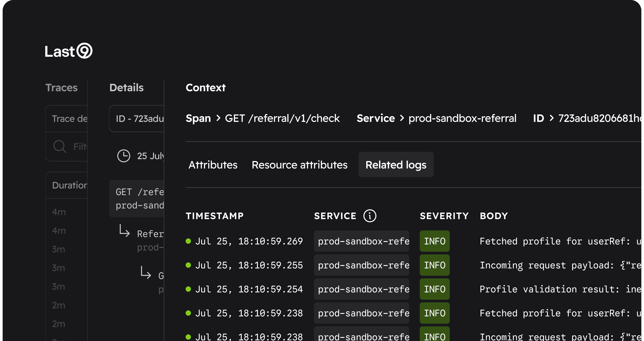
Task: Click green status dot of 18:10:59.255 log
Action: [x=188, y=265]
